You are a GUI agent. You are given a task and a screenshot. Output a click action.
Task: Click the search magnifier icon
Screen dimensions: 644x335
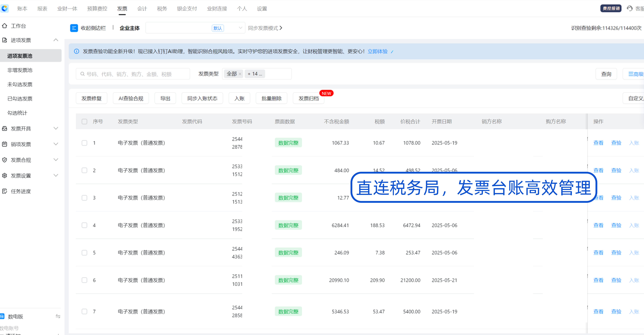pyautogui.click(x=82, y=74)
